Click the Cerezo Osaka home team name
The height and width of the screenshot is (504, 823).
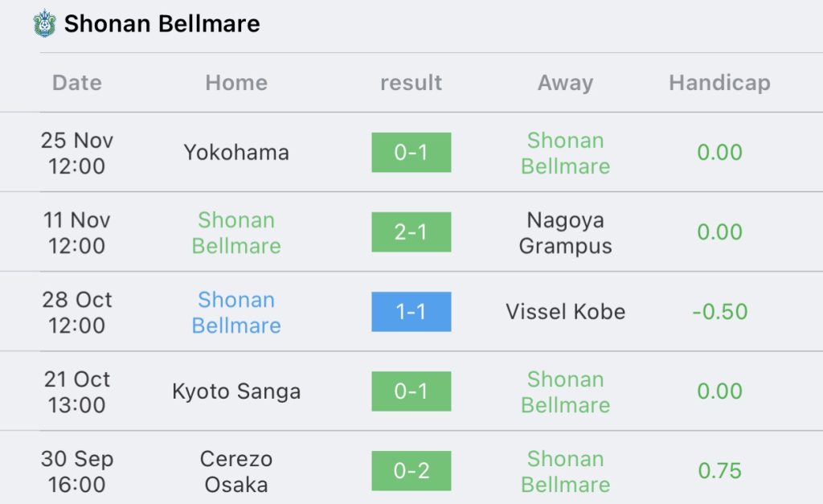tap(236, 472)
